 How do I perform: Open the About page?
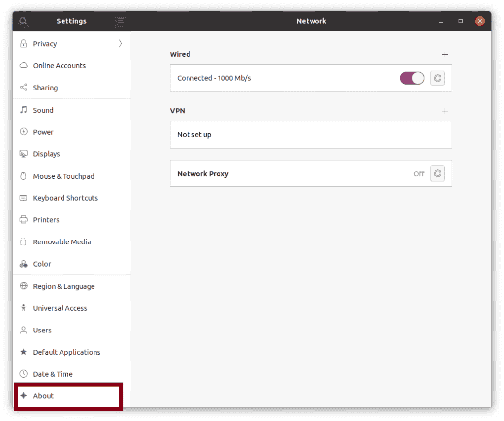point(43,396)
